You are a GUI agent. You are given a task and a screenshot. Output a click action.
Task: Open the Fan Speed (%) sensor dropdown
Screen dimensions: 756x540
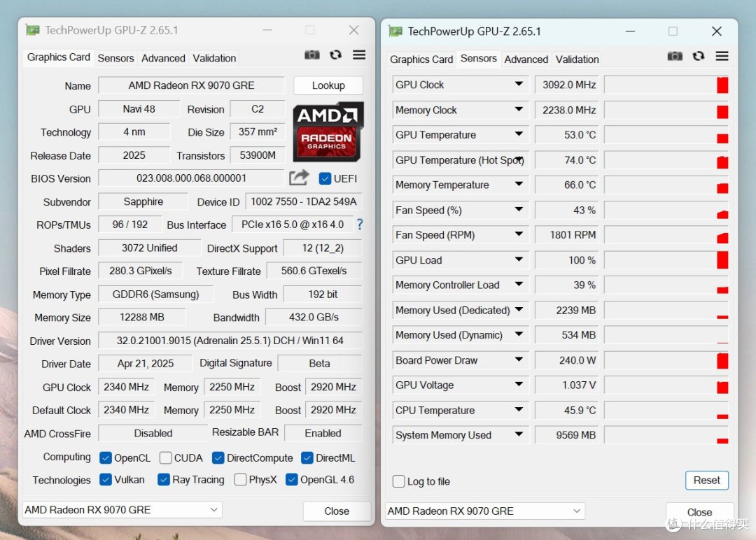click(519, 210)
